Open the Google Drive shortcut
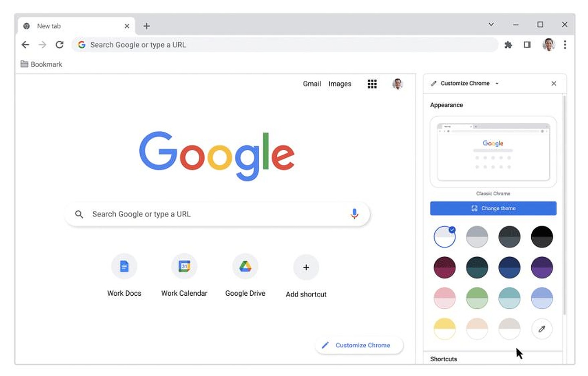Screen dimensions: 588x376 245,275
